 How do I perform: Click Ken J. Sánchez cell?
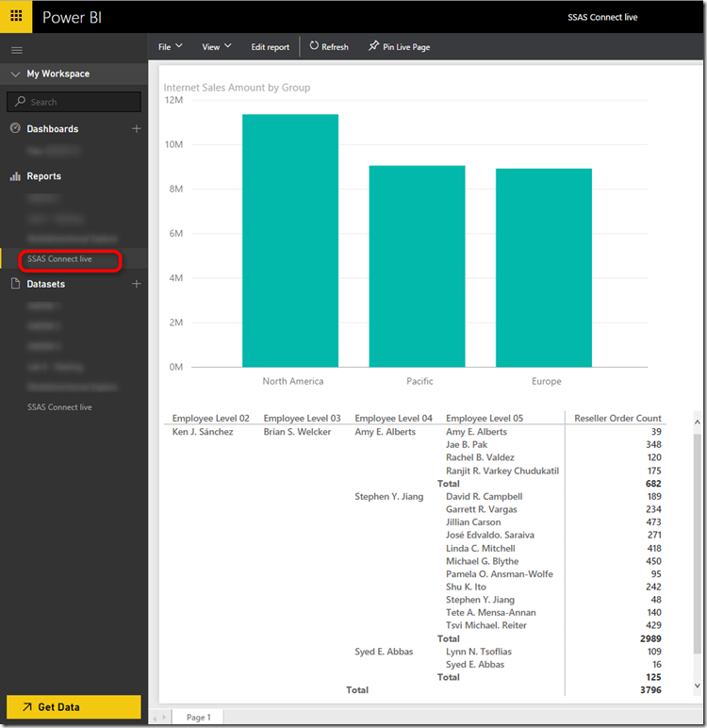pyautogui.click(x=203, y=432)
